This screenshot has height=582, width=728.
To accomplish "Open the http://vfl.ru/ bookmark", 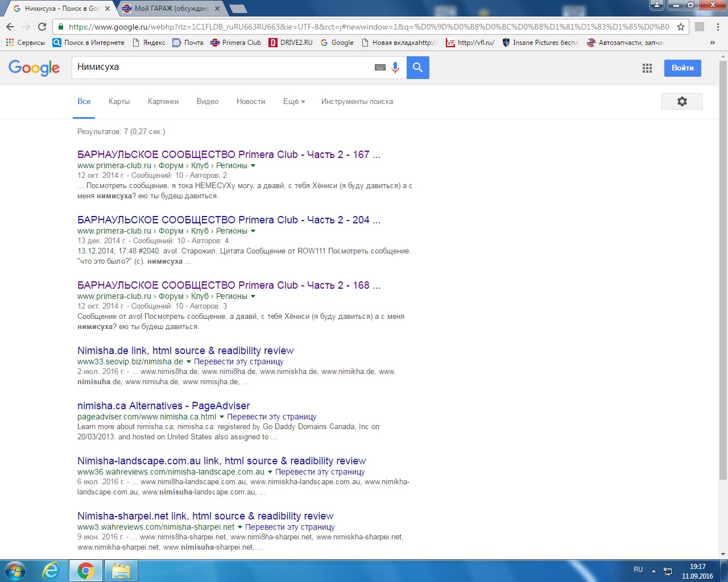I will 470,43.
